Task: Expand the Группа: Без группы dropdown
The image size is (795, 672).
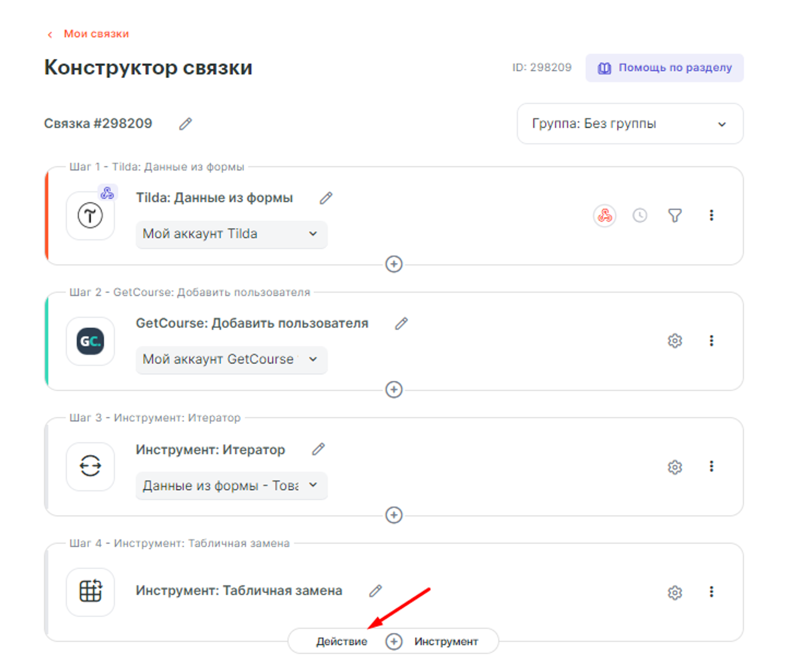Action: pyautogui.click(x=630, y=124)
